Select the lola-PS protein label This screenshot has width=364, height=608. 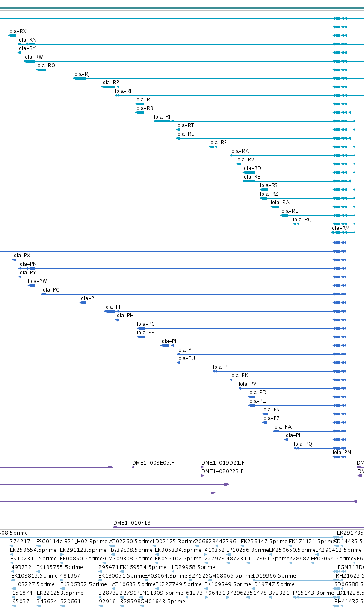tap(271, 410)
